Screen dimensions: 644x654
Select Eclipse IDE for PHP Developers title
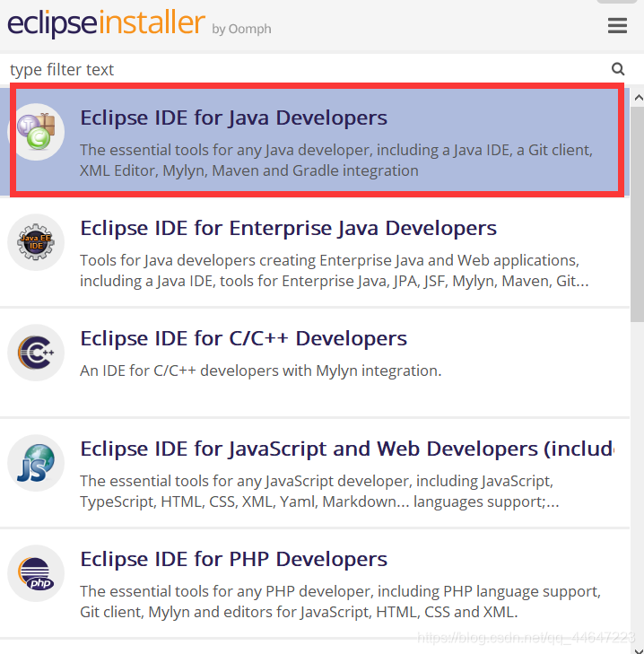point(233,559)
